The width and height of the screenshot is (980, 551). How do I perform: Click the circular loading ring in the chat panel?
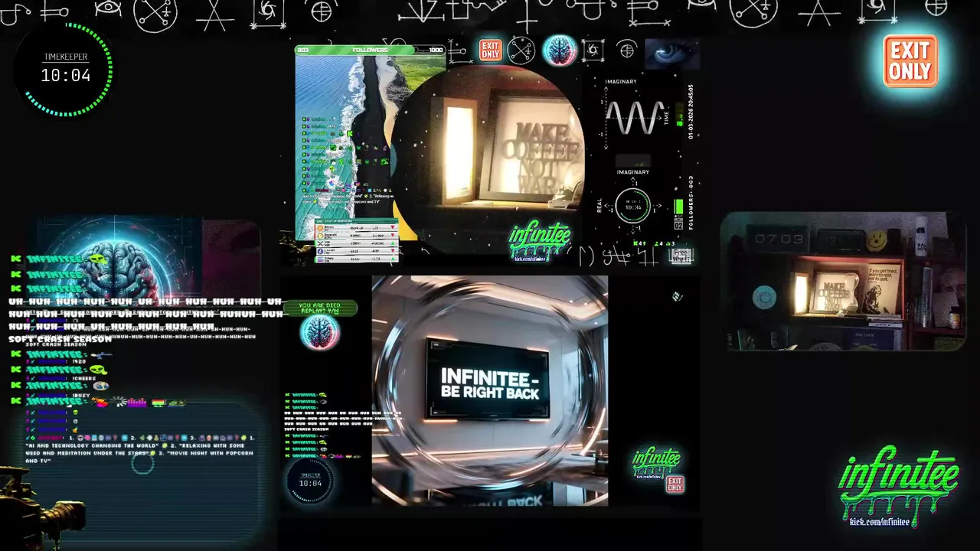coord(142,462)
